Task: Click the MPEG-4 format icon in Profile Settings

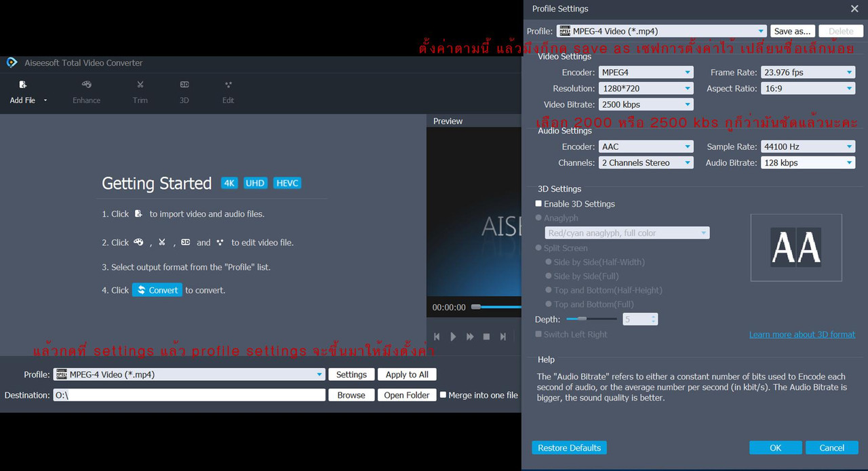Action: pyautogui.click(x=564, y=31)
